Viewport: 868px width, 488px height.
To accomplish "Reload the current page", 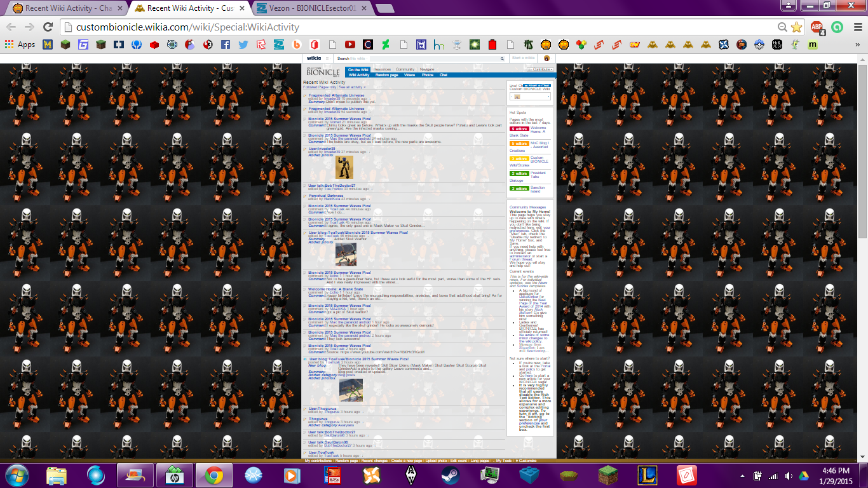I will [x=48, y=27].
